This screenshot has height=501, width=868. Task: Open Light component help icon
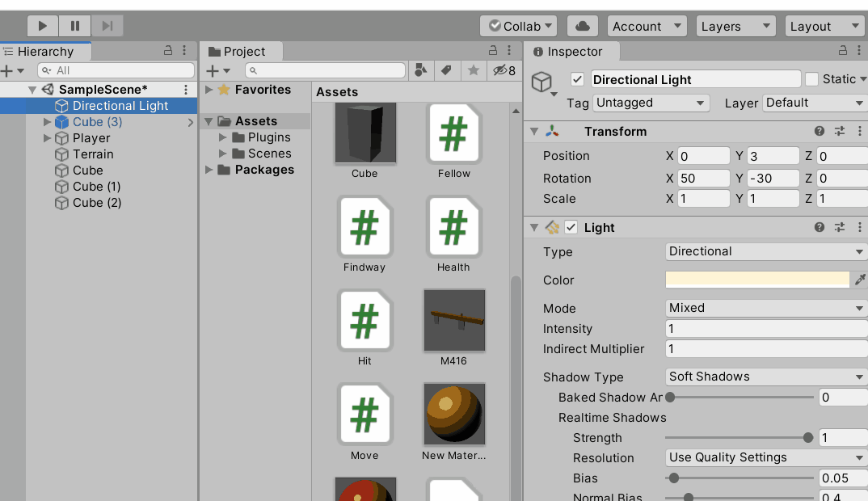click(820, 227)
